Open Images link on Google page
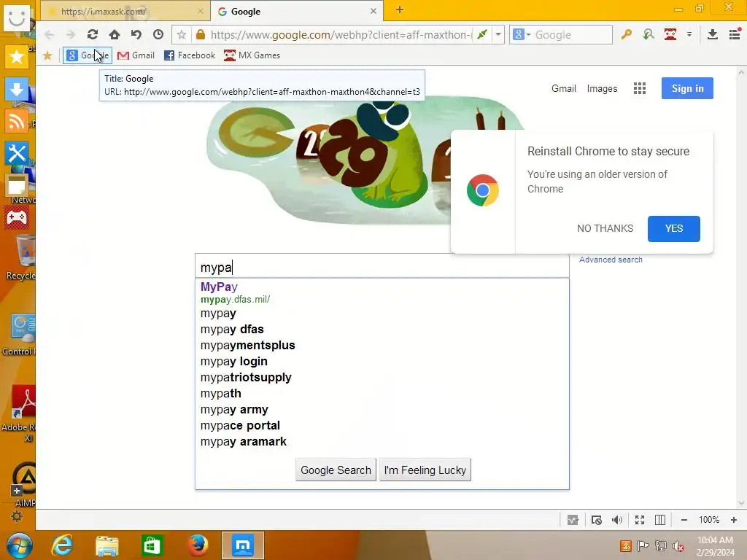 click(602, 88)
